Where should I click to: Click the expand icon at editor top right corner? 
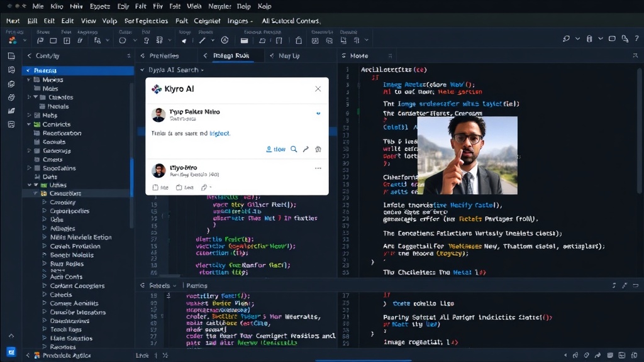635,55
